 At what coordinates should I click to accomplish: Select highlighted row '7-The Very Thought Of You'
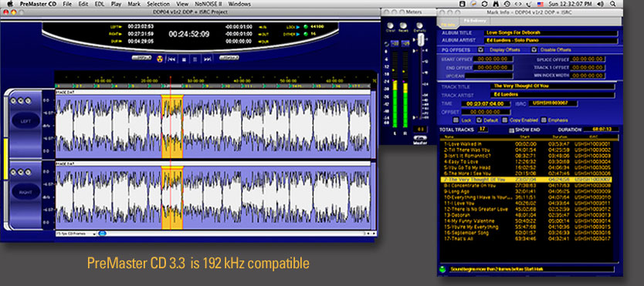[x=526, y=180]
